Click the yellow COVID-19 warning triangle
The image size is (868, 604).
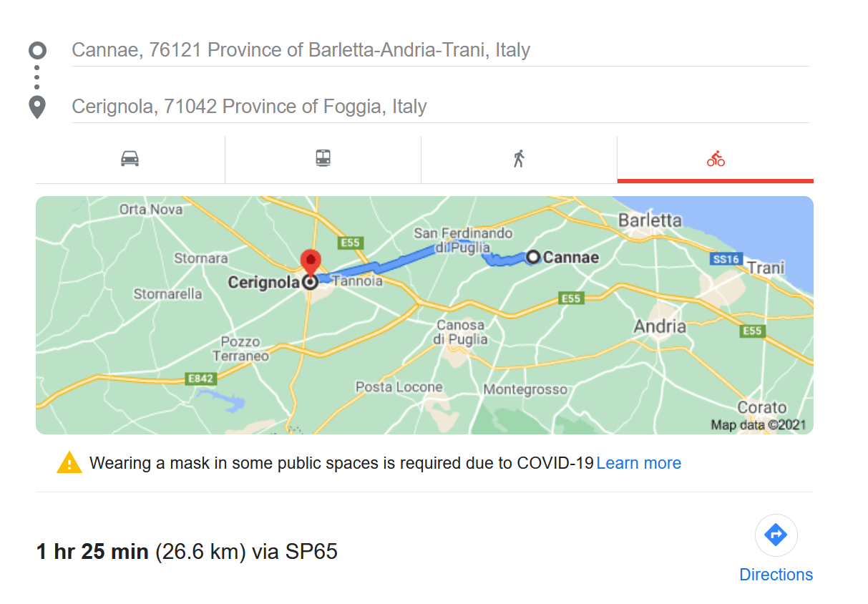(69, 462)
